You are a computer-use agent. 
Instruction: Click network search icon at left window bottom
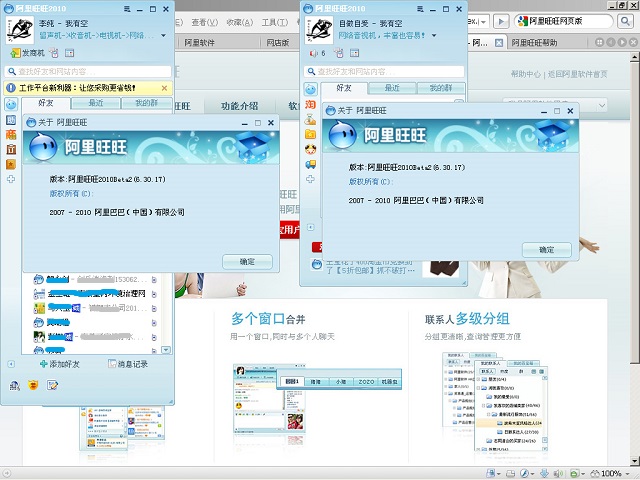click(15, 385)
